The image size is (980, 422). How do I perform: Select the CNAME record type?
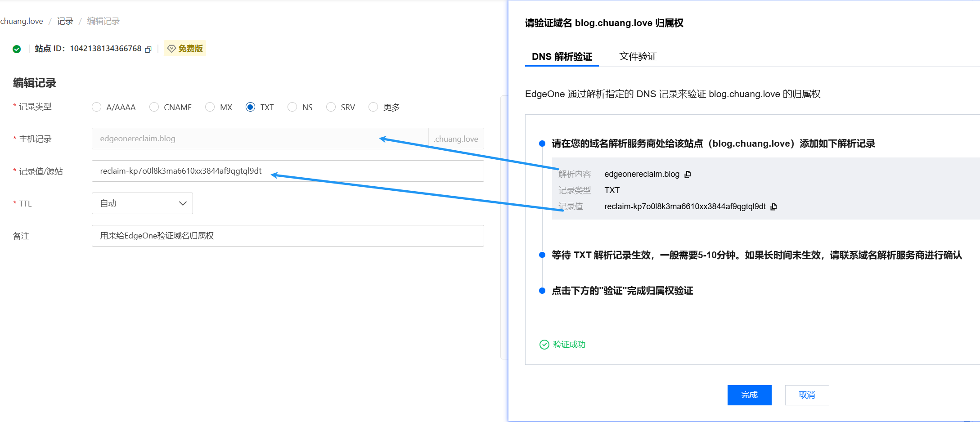[x=154, y=107]
